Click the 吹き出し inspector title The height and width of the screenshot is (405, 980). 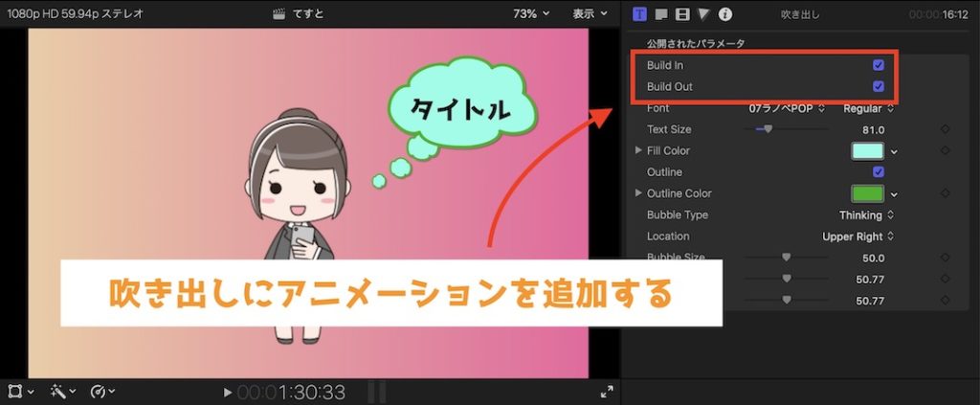(x=800, y=13)
